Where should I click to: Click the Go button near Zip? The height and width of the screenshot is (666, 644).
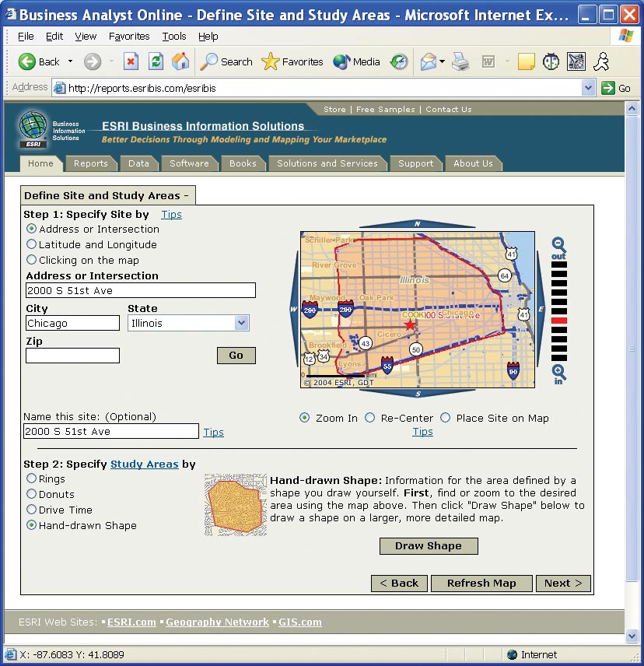coord(236,356)
